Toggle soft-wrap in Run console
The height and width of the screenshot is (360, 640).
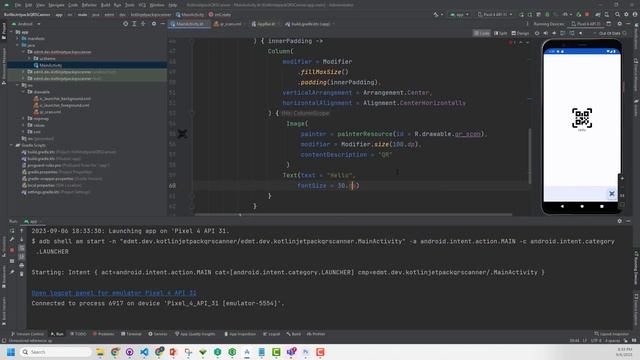tap(22, 248)
